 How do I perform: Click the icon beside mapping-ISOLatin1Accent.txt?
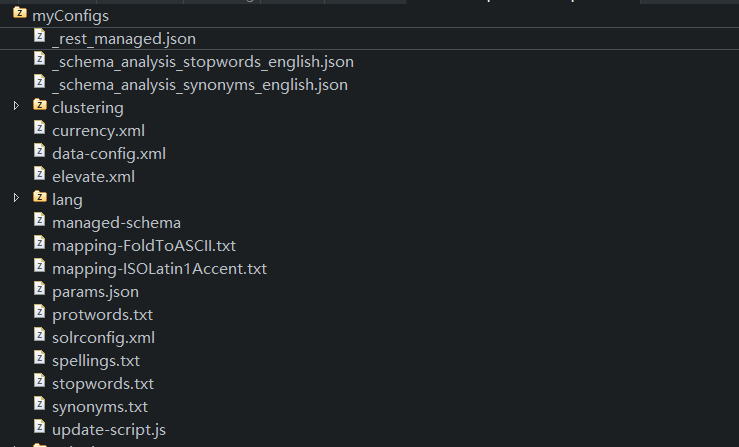(40, 266)
